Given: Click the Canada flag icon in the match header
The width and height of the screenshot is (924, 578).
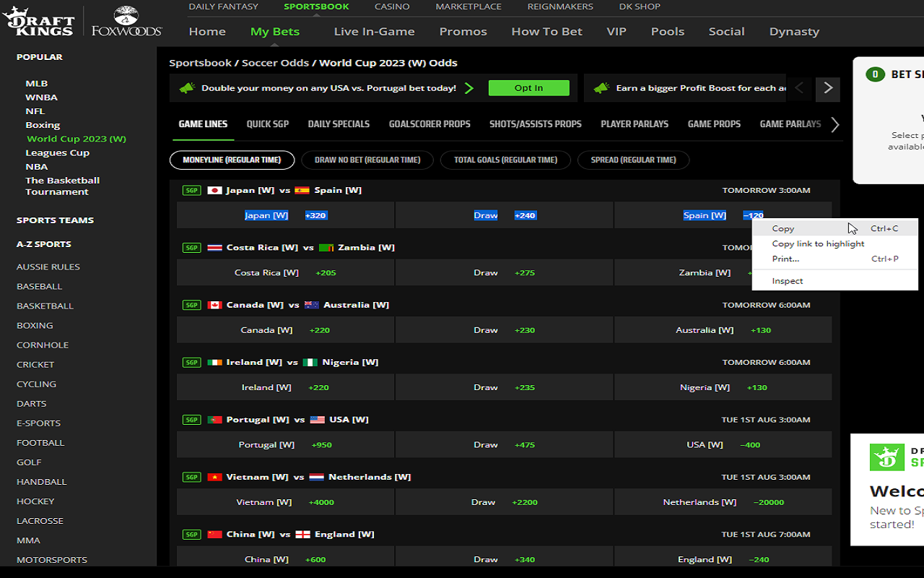Looking at the screenshot, I should (x=214, y=305).
